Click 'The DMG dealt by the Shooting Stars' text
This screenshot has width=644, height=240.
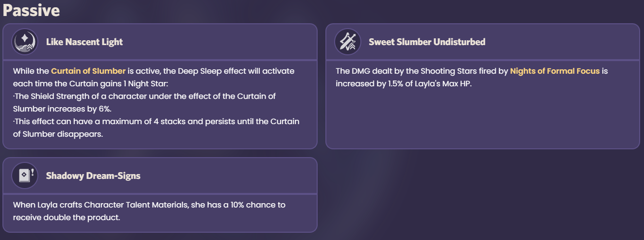(x=422, y=71)
